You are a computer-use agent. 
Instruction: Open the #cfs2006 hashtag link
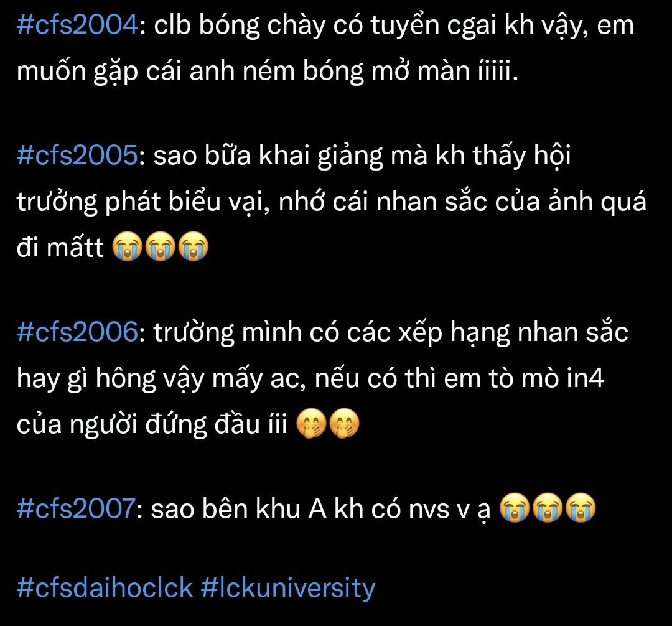[77, 332]
